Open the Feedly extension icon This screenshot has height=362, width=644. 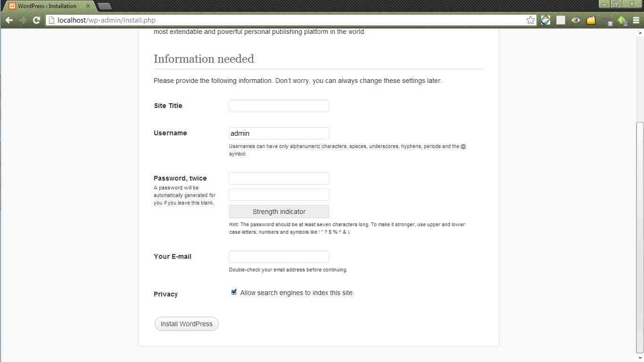click(x=622, y=20)
